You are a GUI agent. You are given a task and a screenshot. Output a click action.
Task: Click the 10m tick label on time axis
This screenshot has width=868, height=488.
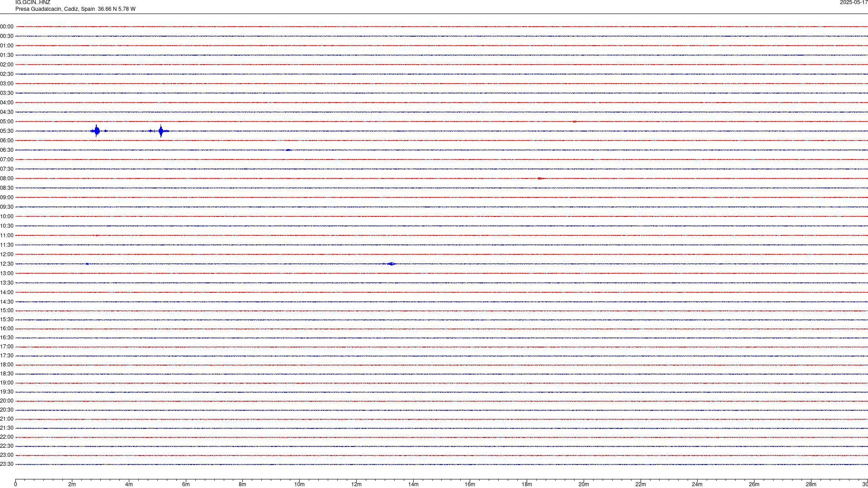coord(300,484)
